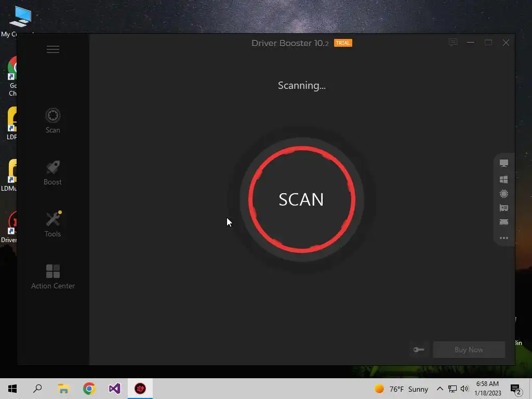532x399 pixels.
Task: Expand more options ellipsis in side panel
Action: coord(504,238)
